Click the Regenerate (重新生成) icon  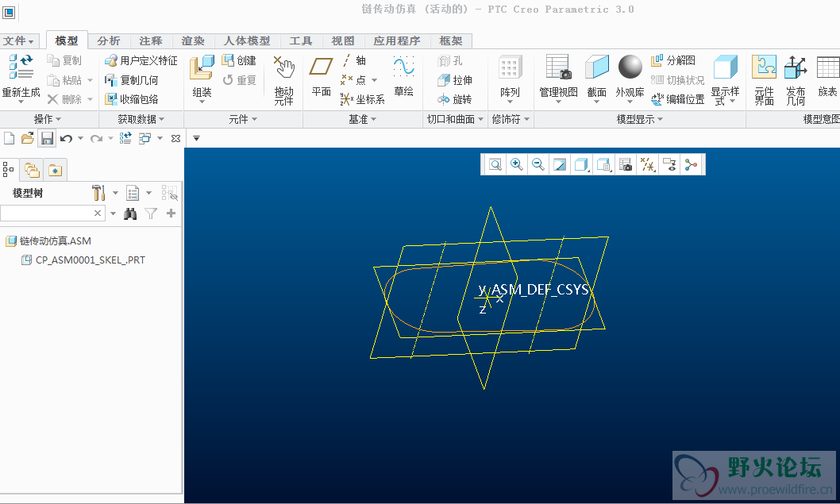(x=21, y=67)
